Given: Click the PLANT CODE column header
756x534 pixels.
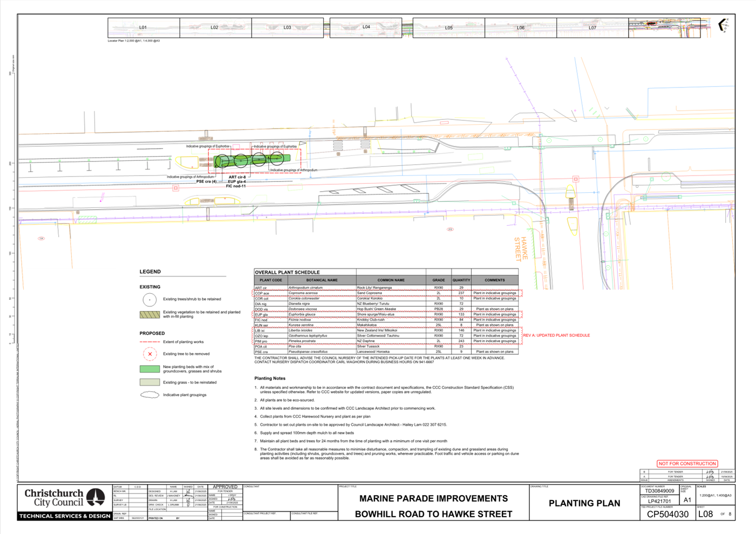Looking at the screenshot, I should point(270,280).
